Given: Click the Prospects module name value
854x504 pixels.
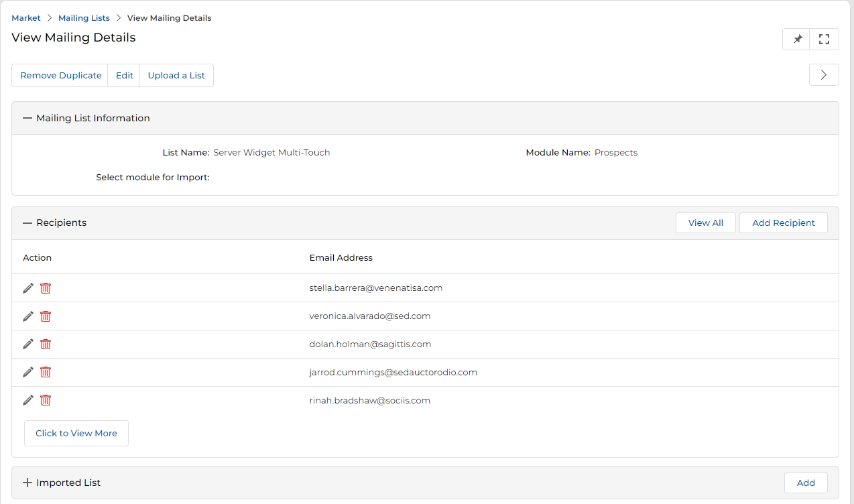Looking at the screenshot, I should click(x=616, y=152).
